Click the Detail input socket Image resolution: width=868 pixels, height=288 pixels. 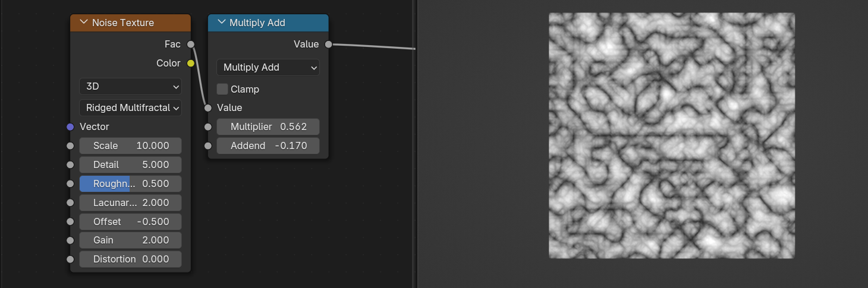[x=70, y=164]
